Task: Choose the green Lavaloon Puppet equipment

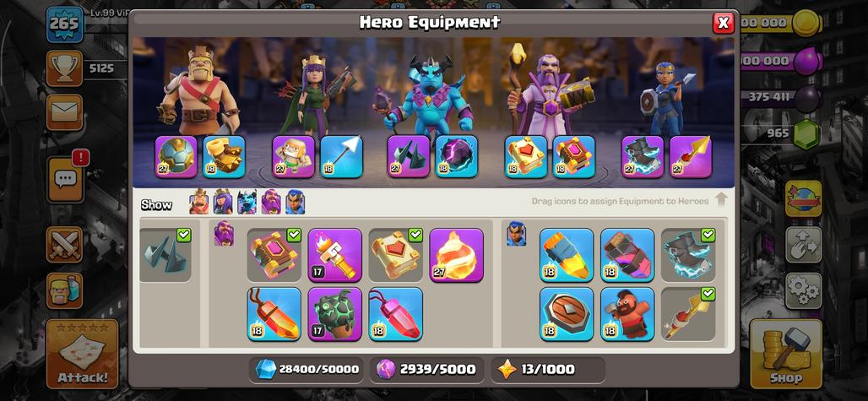Action: (335, 313)
